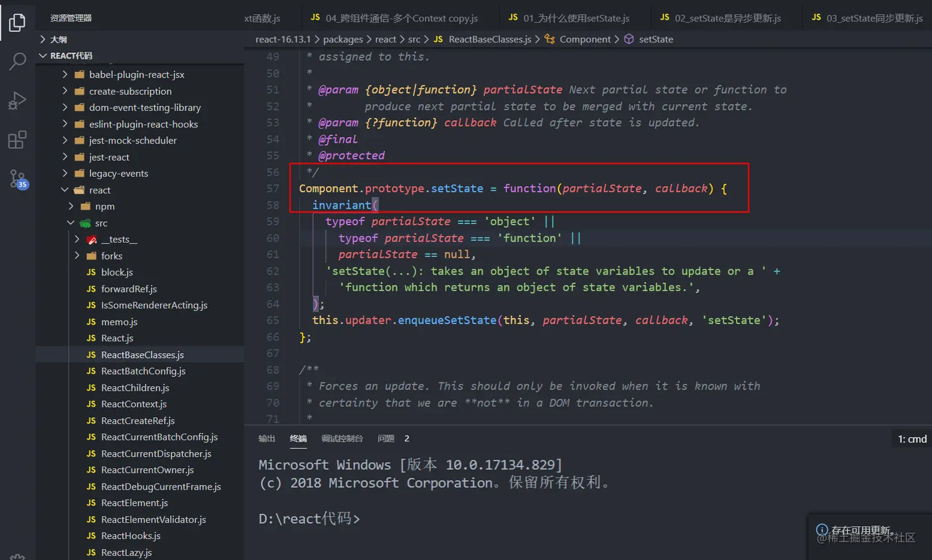Click the folder icon of create-subscription

80,91
